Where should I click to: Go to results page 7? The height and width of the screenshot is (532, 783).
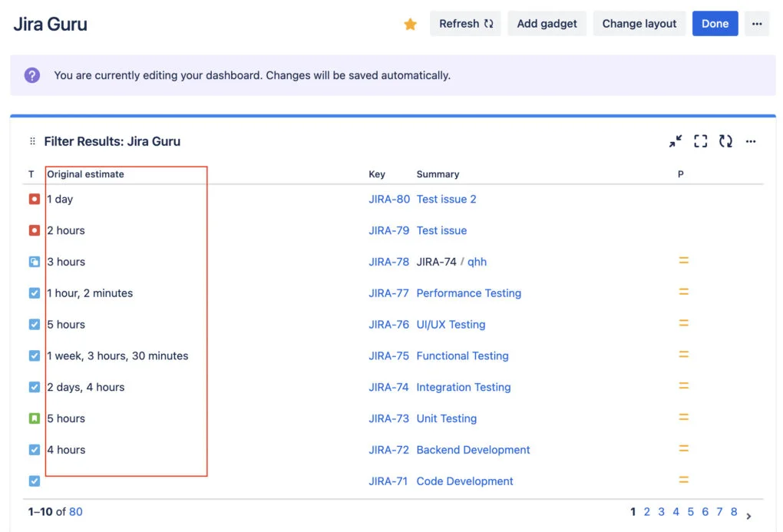click(719, 511)
